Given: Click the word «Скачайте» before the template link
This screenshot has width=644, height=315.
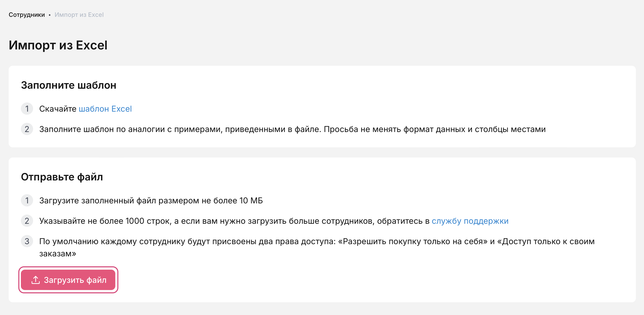Looking at the screenshot, I should pos(58,109).
